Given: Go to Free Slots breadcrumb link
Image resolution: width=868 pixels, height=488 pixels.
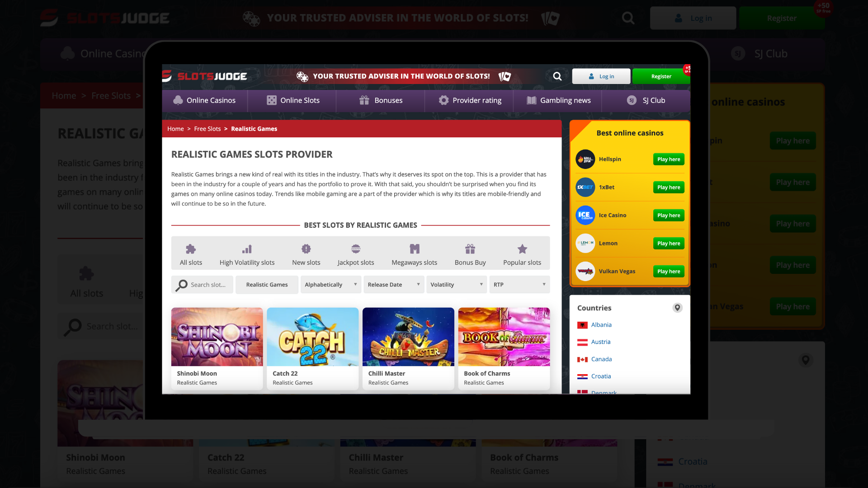Looking at the screenshot, I should (208, 129).
